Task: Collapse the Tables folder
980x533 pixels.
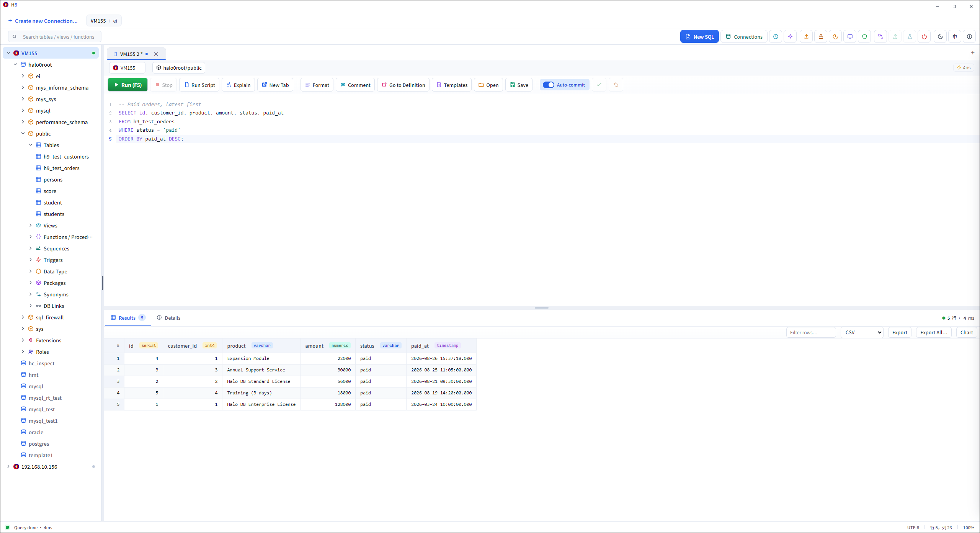Action: (31, 145)
